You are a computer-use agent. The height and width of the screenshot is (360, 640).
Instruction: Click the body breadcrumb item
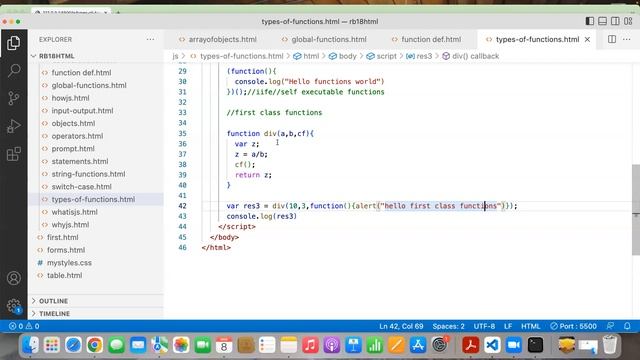click(x=343, y=56)
